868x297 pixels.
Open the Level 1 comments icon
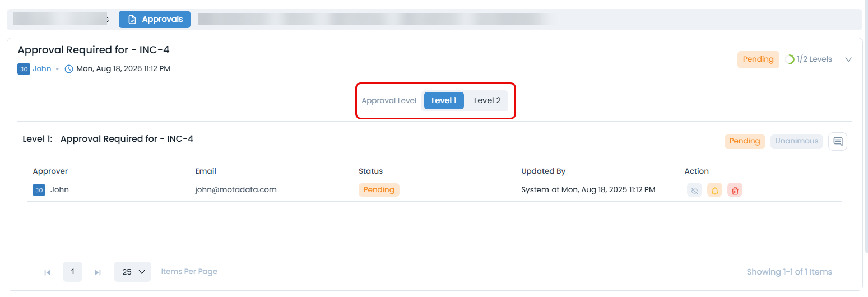[838, 141]
